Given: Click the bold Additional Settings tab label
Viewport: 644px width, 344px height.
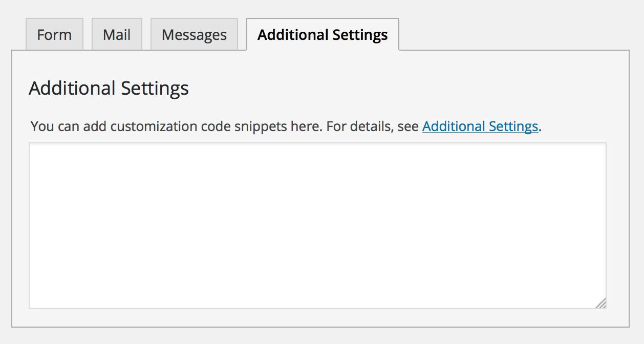Looking at the screenshot, I should coord(323,35).
